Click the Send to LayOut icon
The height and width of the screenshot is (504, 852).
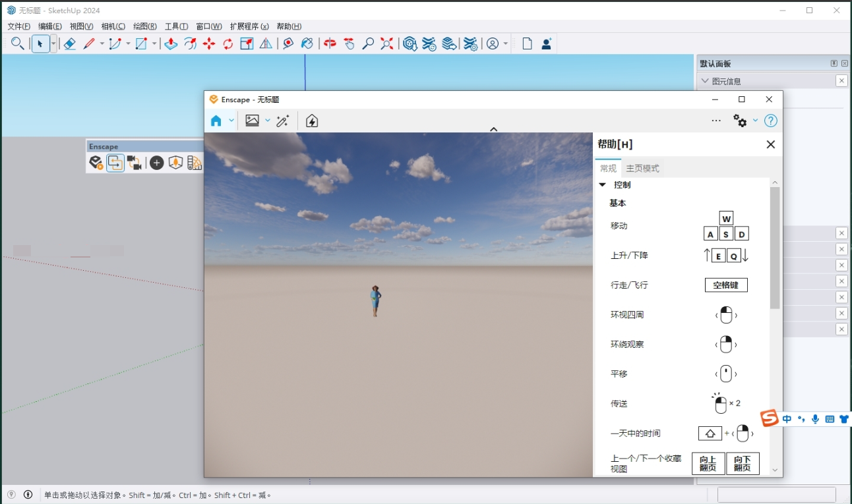[449, 43]
